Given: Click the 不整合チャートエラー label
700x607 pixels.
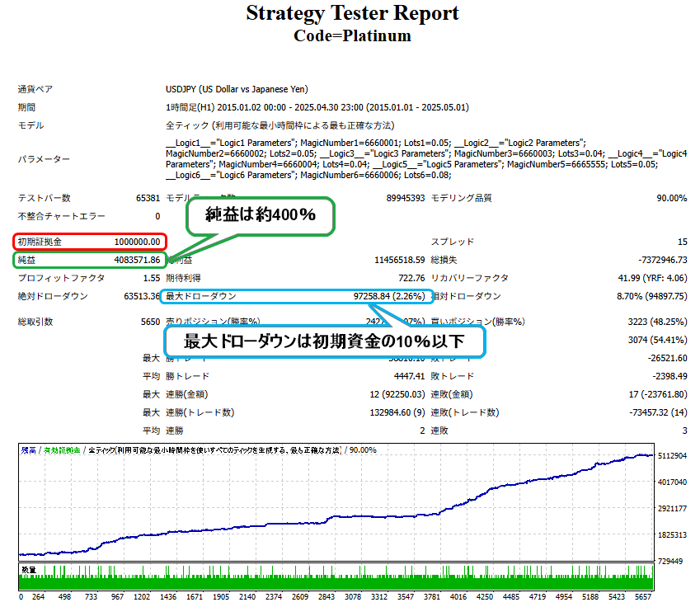Looking at the screenshot, I should point(62,216).
